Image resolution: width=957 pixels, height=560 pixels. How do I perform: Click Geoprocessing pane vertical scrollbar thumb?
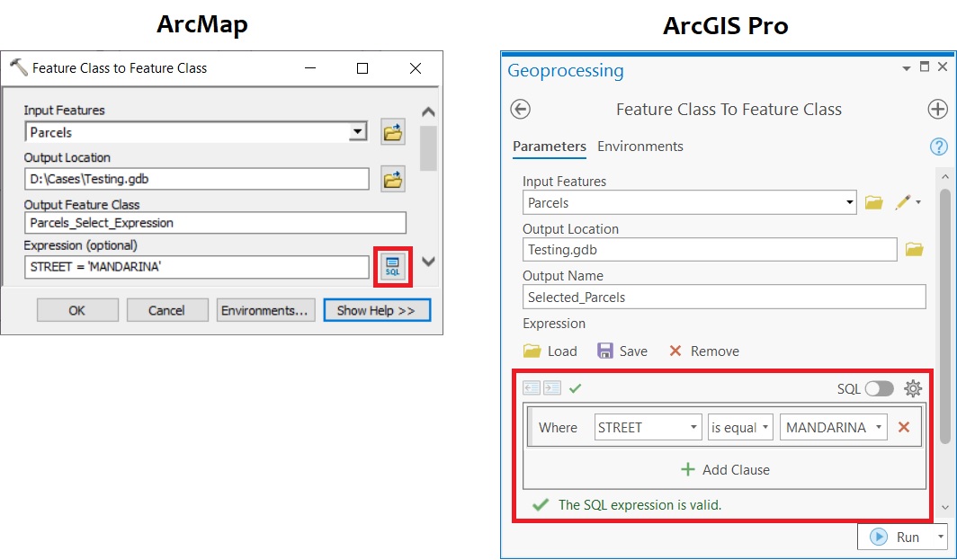point(944,316)
